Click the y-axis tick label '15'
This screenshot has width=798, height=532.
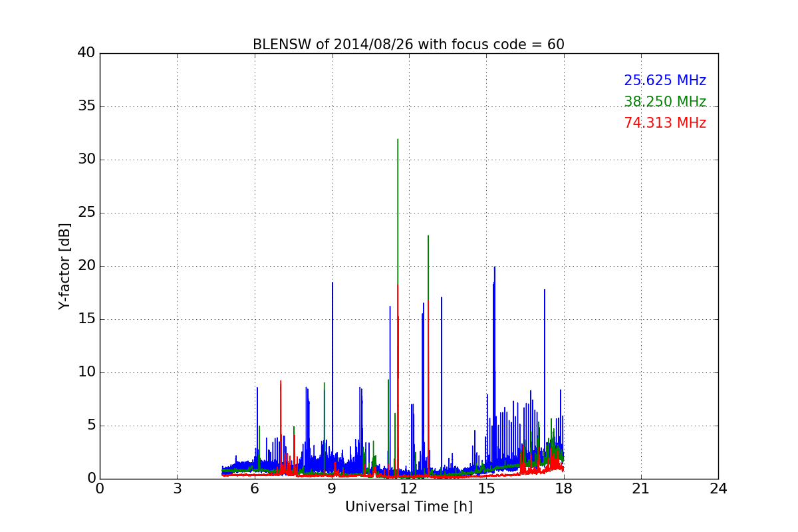86,319
